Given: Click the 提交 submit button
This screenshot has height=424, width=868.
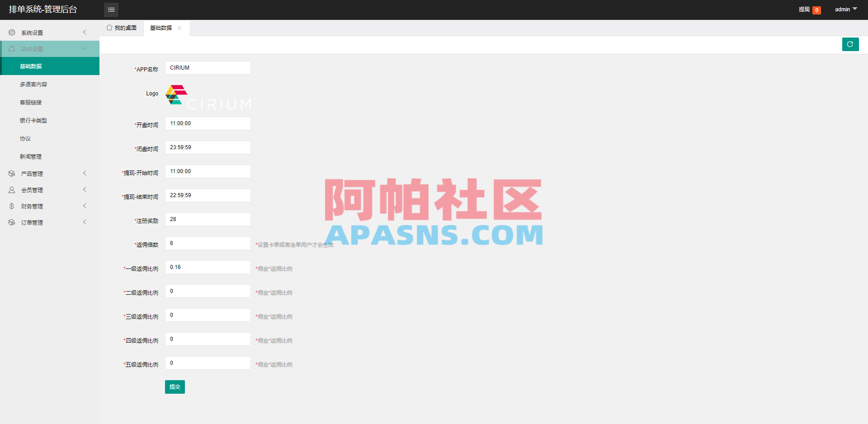Looking at the screenshot, I should pyautogui.click(x=175, y=387).
